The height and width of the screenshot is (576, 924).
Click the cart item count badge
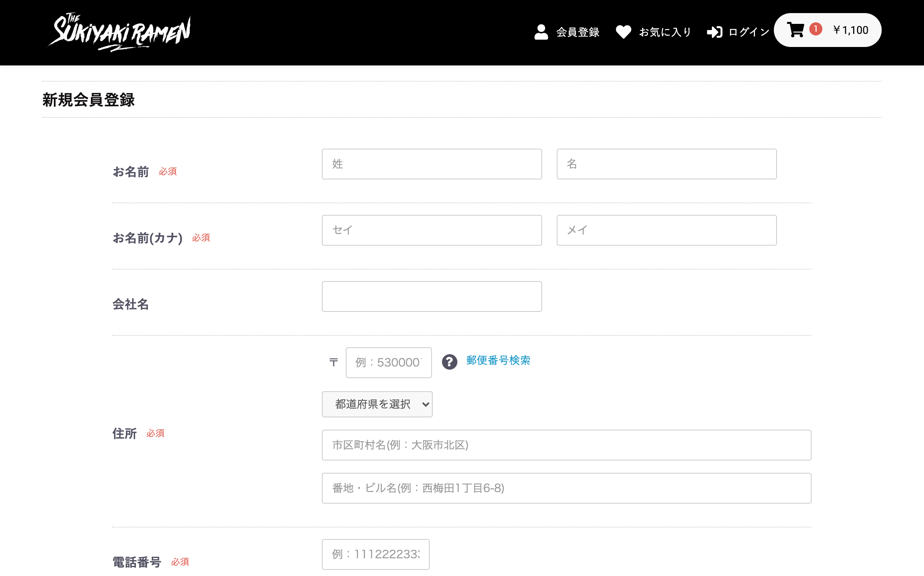click(x=816, y=29)
